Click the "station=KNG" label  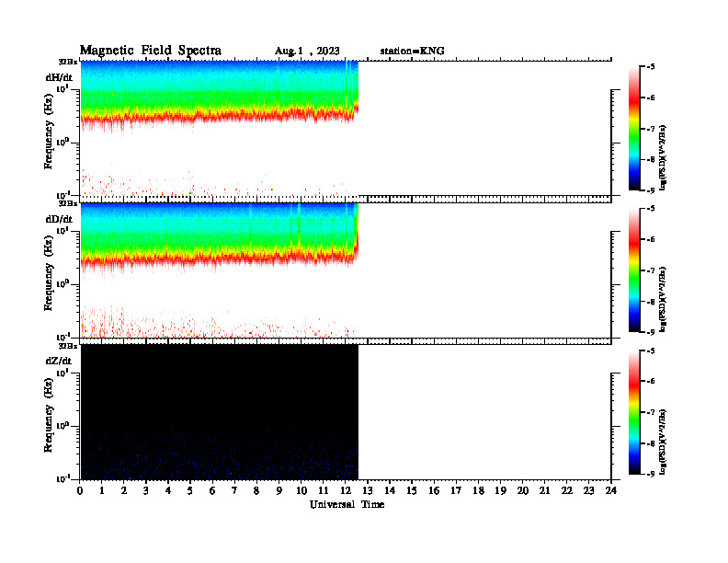click(412, 51)
